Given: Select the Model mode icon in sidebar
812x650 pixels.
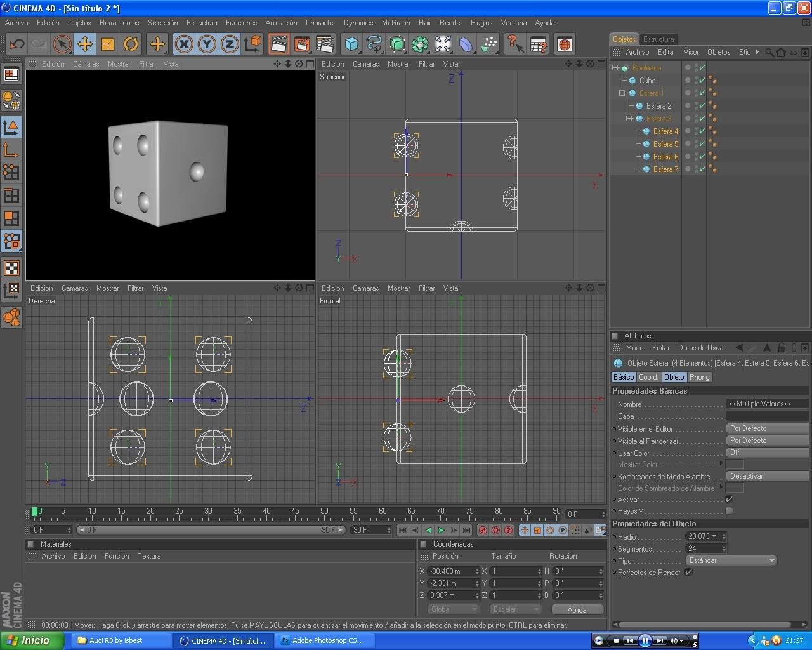Looking at the screenshot, I should click(x=11, y=127).
